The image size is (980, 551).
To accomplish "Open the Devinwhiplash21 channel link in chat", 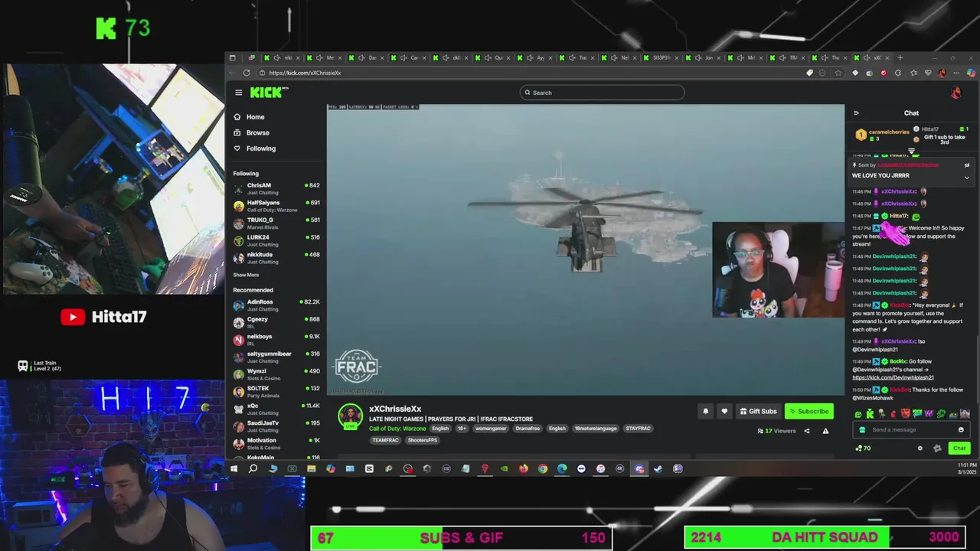I will click(893, 377).
